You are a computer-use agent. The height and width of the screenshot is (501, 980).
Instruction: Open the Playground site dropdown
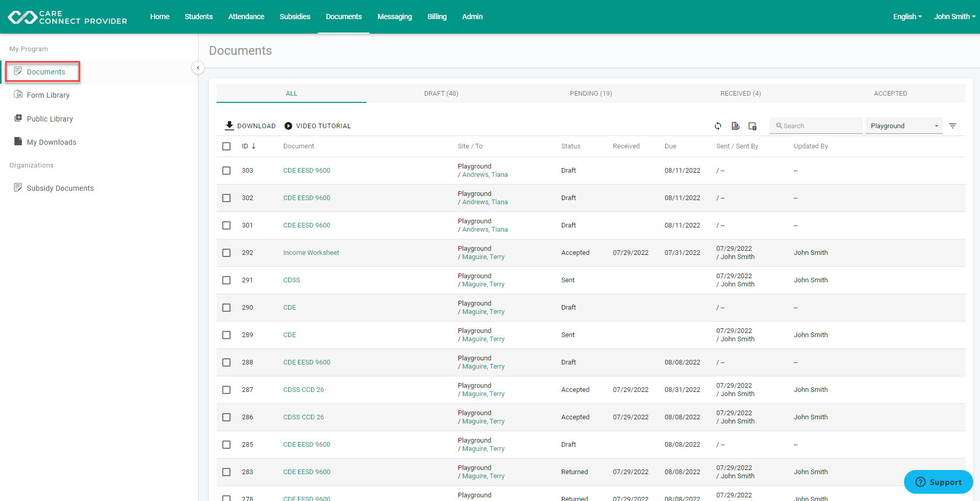click(904, 126)
